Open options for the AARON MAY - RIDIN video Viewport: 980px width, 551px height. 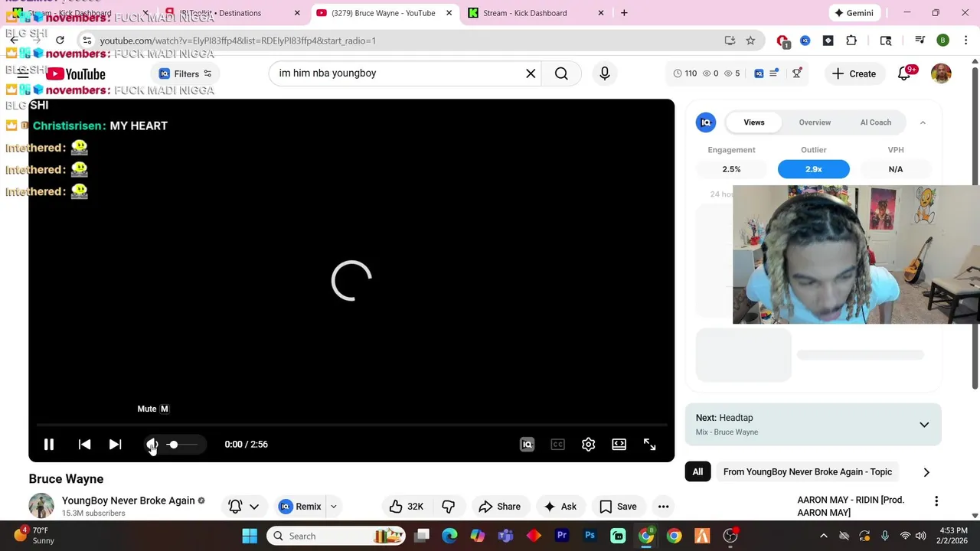[936, 501]
